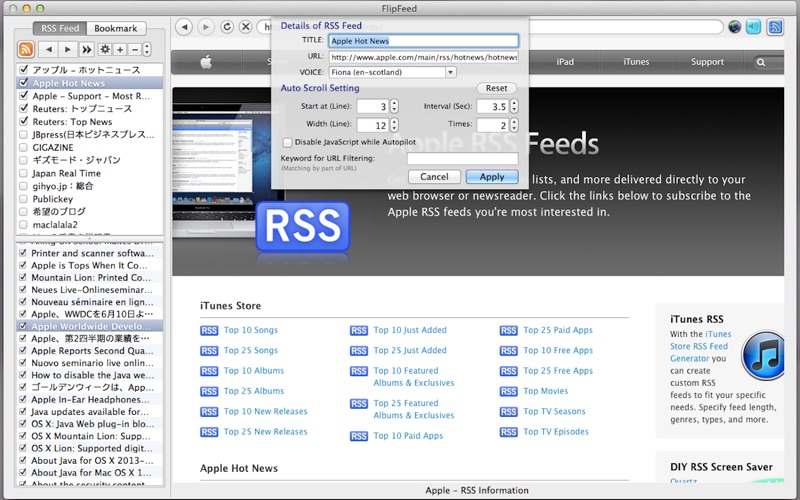Image resolution: width=800 pixels, height=500 pixels.
Task: Remove selected feed with minus button
Action: (x=135, y=49)
